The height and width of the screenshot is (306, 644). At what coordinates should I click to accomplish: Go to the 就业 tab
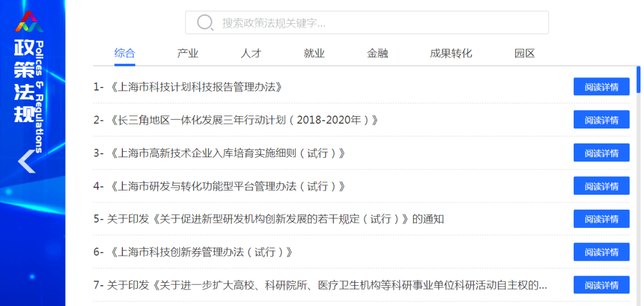tap(314, 54)
